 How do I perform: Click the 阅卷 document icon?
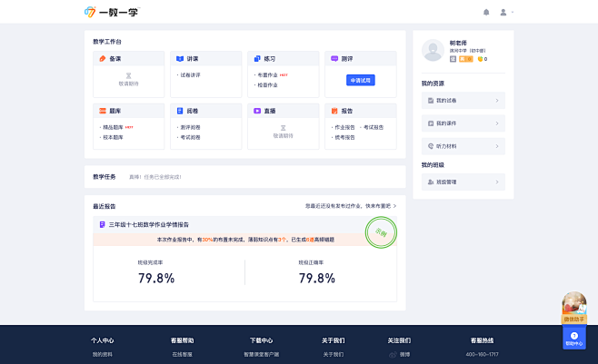pyautogui.click(x=180, y=111)
